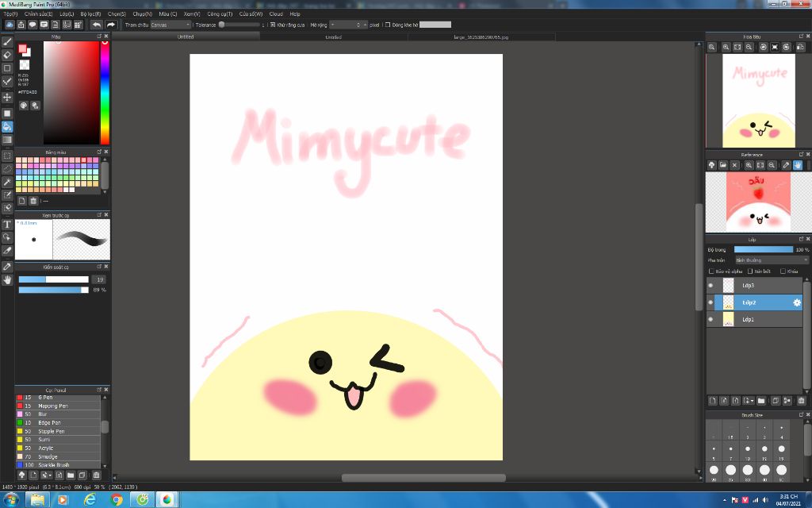The image size is (812, 508).
Task: Select Stipple Pen brush
Action: coord(58,431)
